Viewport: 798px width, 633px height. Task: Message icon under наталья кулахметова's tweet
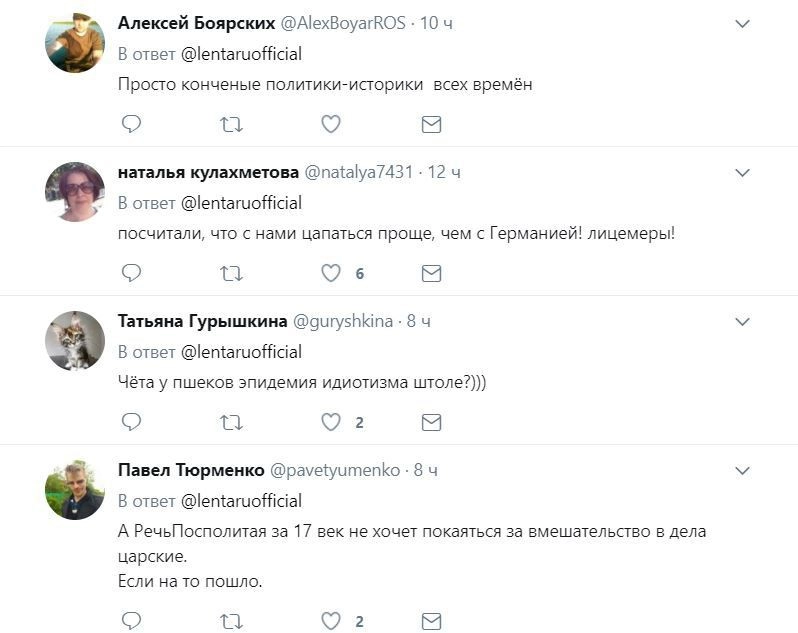(431, 273)
